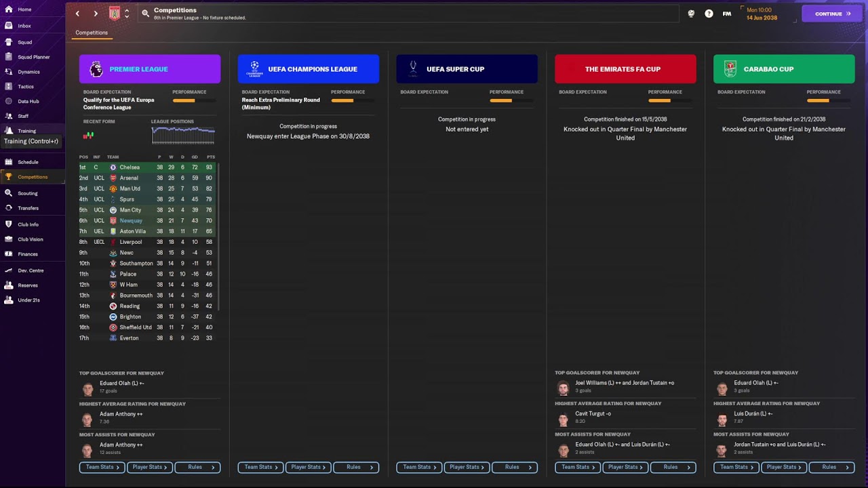Open Champions League Player Stats dropdown

(309, 467)
